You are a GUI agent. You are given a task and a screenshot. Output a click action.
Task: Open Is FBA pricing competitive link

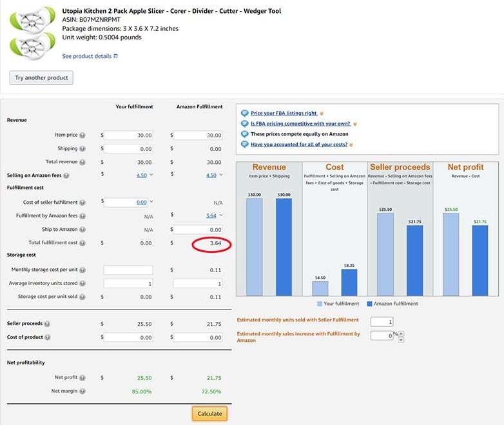pos(300,124)
